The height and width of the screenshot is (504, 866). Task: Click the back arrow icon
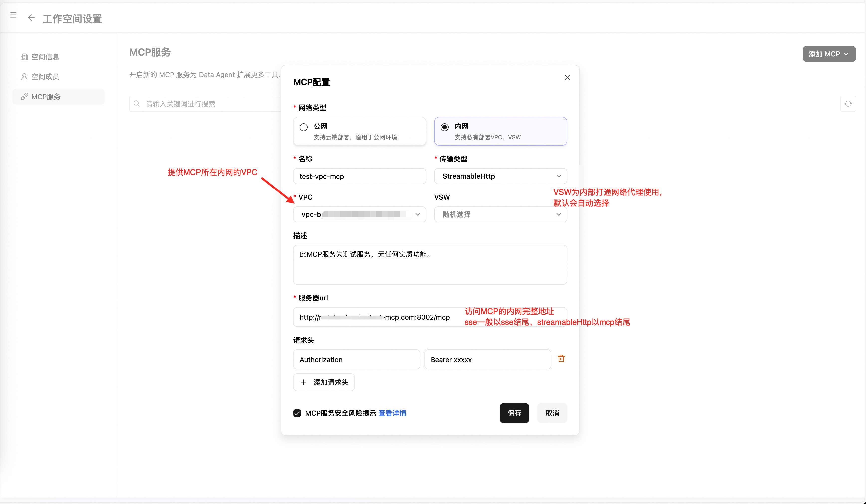tap(31, 18)
